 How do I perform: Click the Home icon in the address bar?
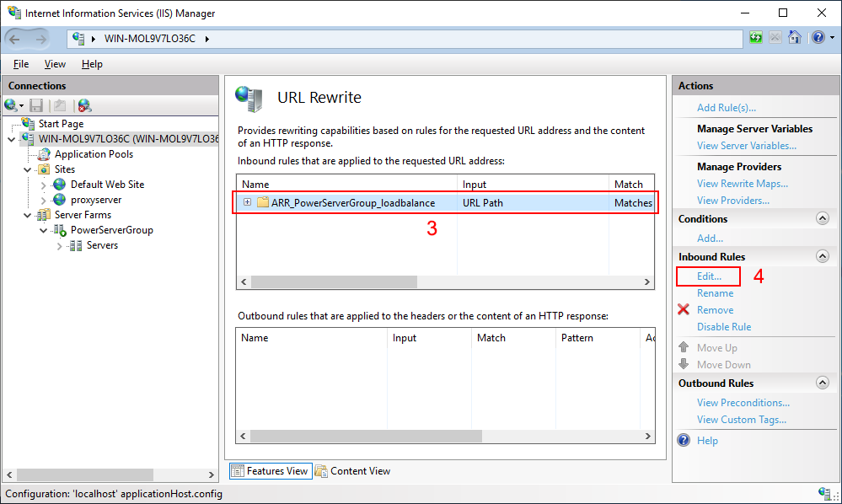[794, 38]
